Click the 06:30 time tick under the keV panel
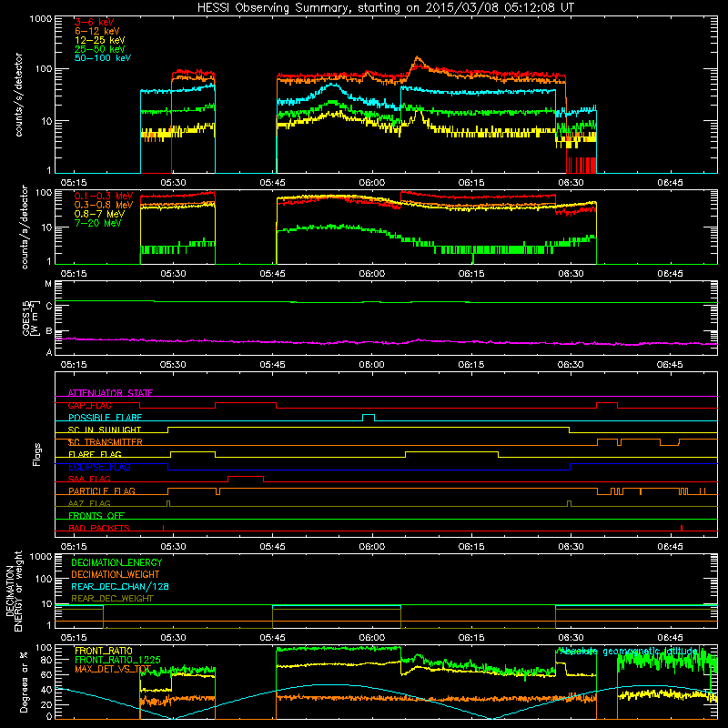This screenshot has width=728, height=728. click(571, 183)
